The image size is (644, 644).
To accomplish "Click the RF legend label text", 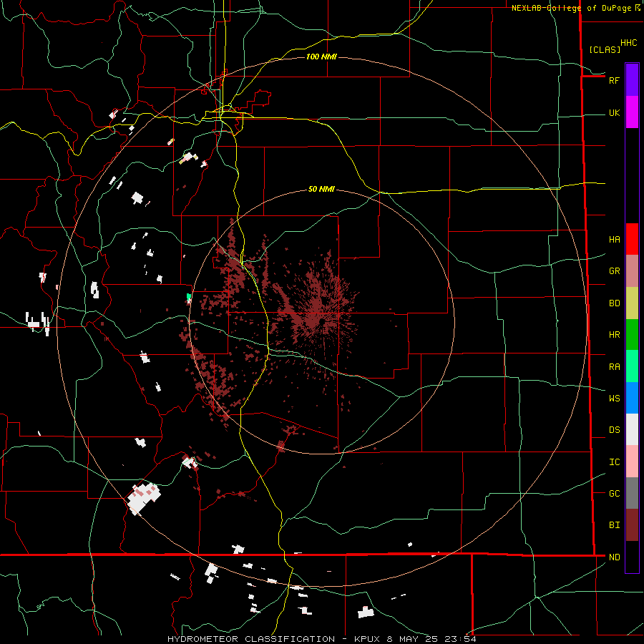I will (x=614, y=80).
